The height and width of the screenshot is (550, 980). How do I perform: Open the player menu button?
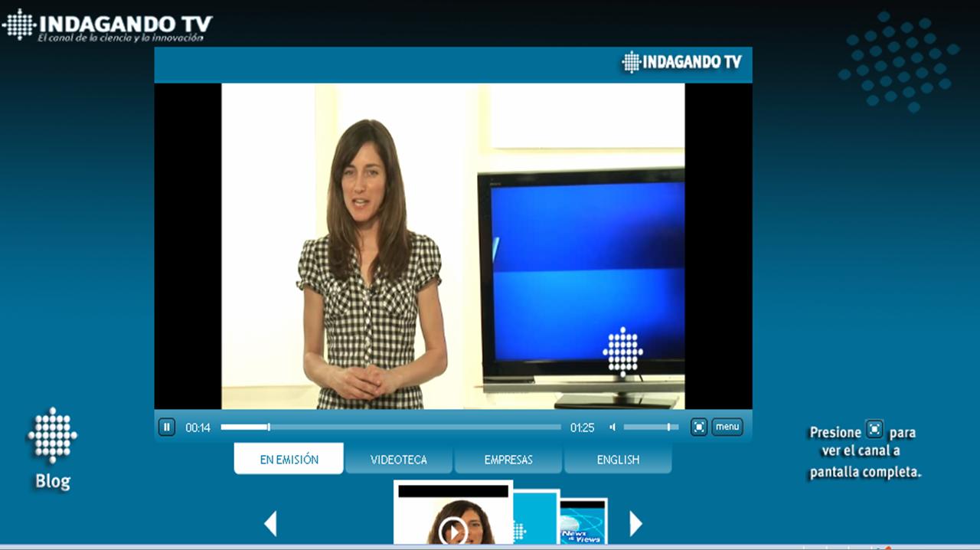pyautogui.click(x=727, y=427)
